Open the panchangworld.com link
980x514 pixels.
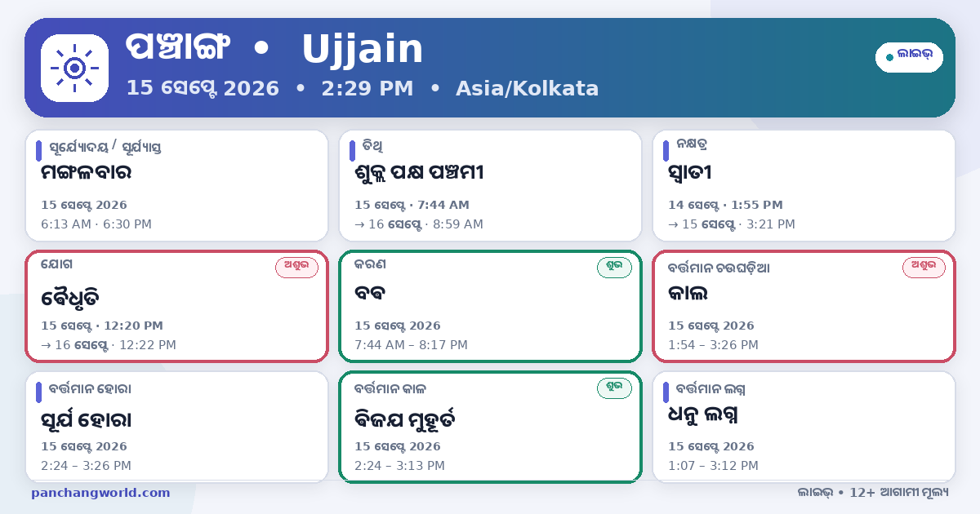point(100,493)
